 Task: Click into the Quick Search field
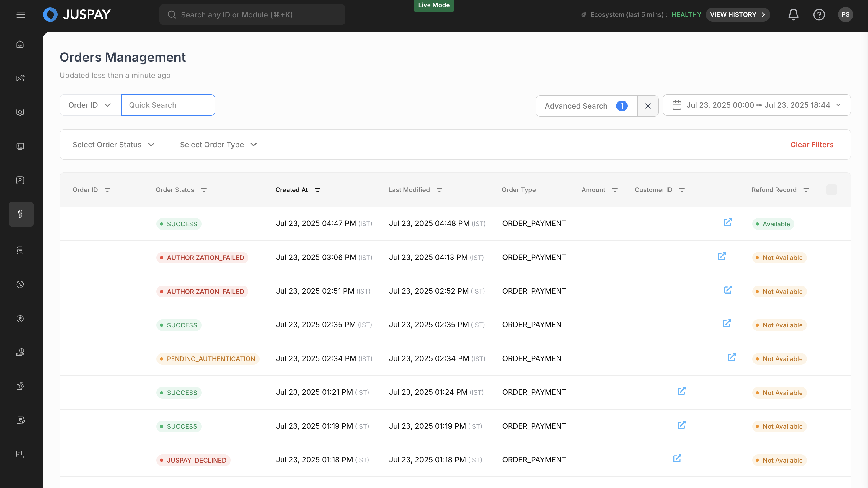click(168, 105)
